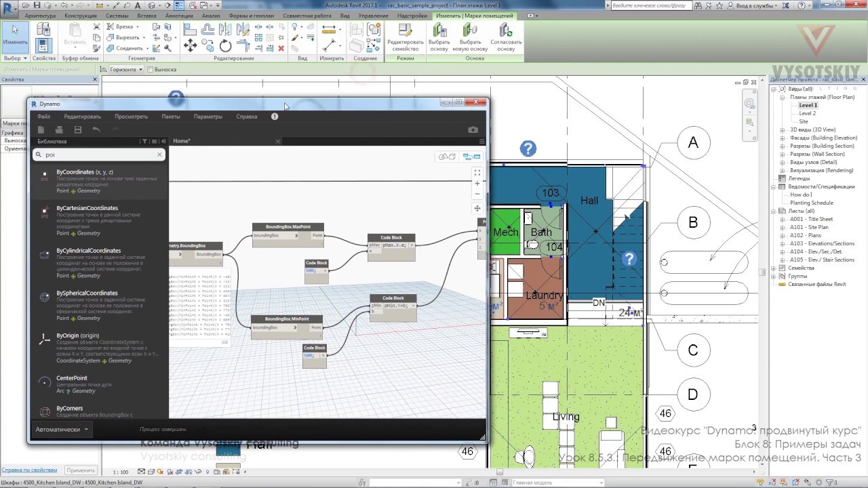Open Planting Schedule in project browser
The height and width of the screenshot is (488, 868).
point(811,203)
